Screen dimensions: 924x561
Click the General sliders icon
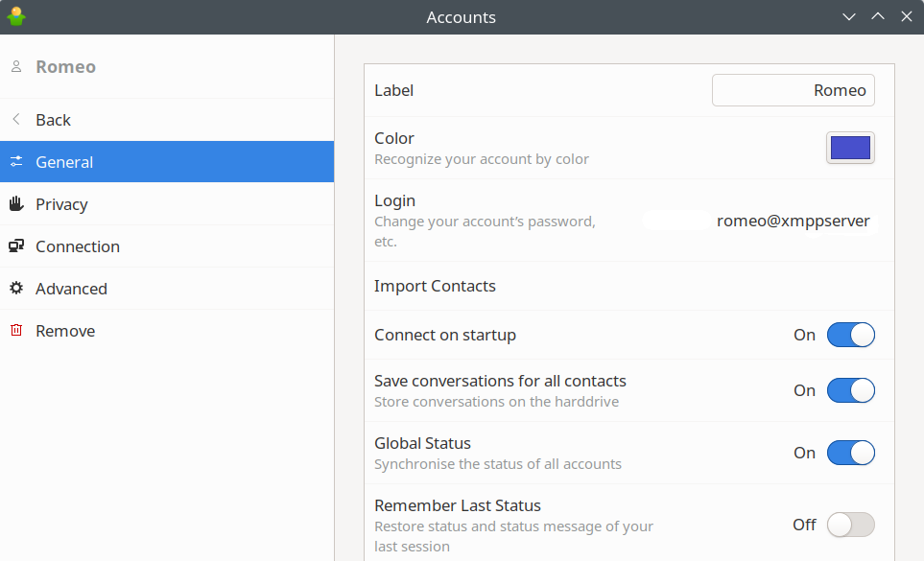(x=16, y=161)
